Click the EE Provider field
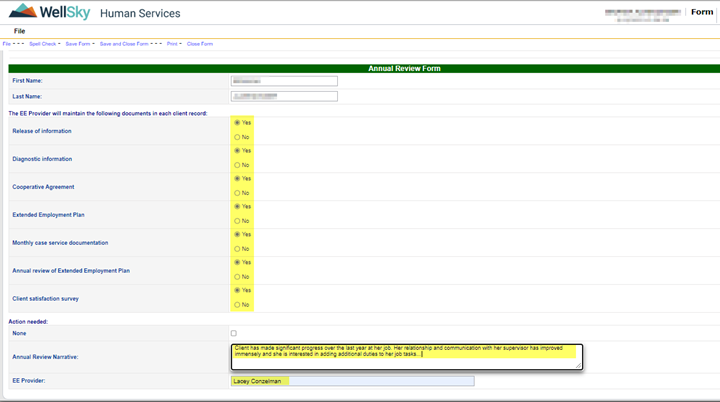720x402 pixels. (x=352, y=381)
